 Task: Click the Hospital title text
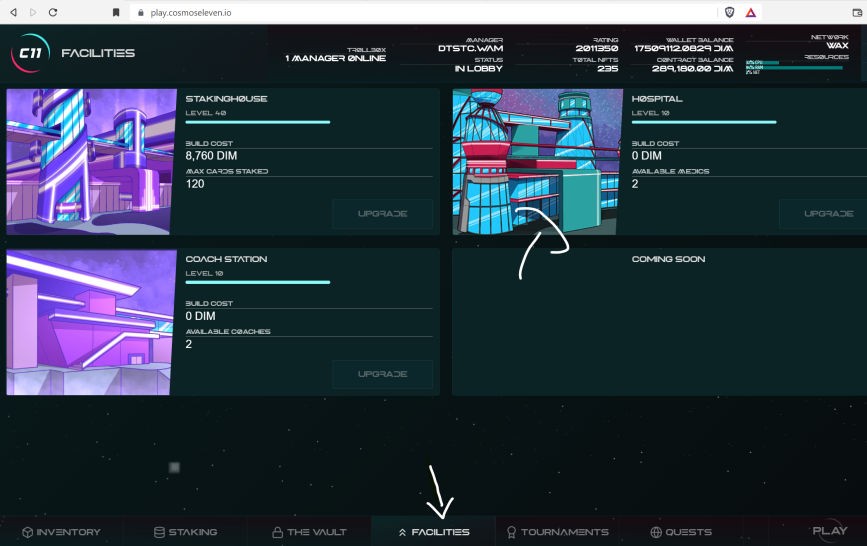(x=657, y=99)
